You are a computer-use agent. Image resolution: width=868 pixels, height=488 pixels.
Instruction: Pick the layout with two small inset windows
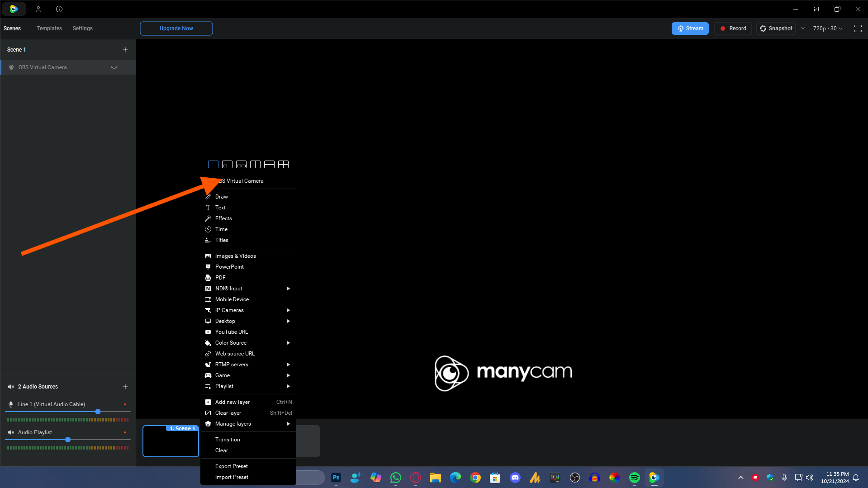pos(241,165)
